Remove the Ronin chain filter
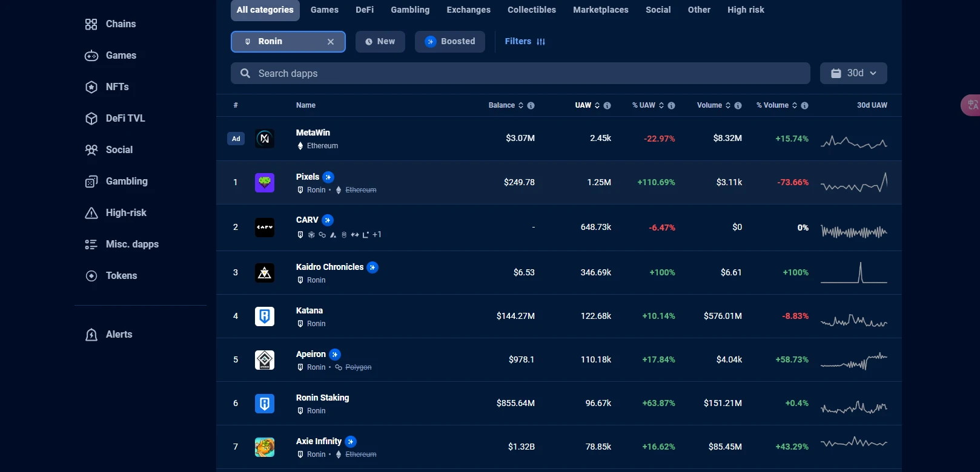This screenshot has width=980, height=472. pyautogui.click(x=331, y=42)
